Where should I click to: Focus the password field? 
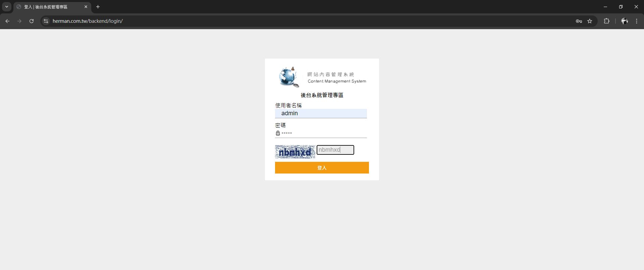click(x=321, y=133)
